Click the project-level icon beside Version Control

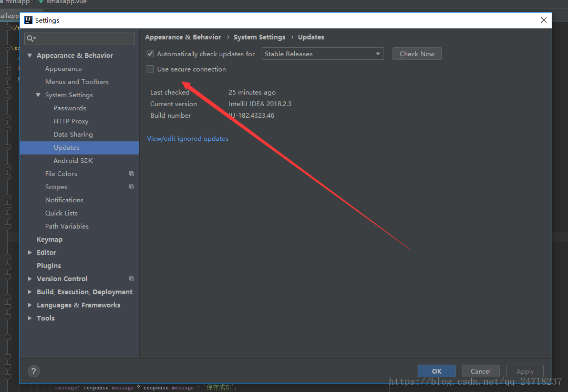point(131,278)
